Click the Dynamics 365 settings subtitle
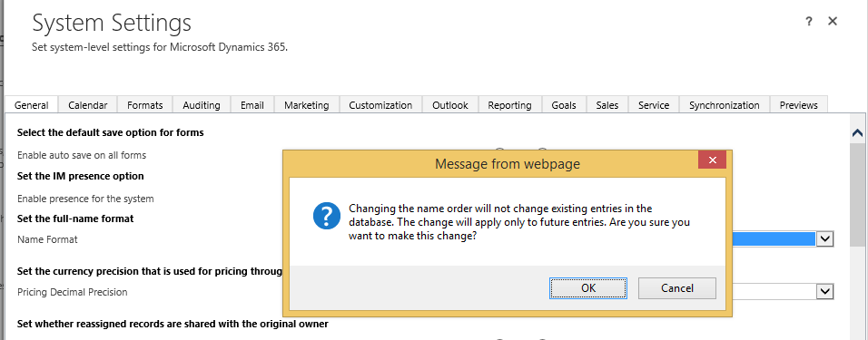Screen dimensions: 868x340 [160, 47]
